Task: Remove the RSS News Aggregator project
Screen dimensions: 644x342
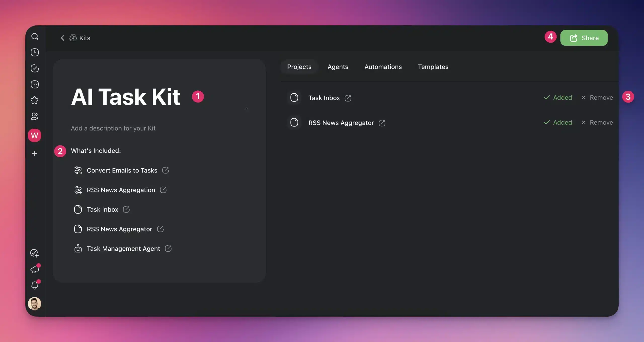Action: pyautogui.click(x=597, y=122)
